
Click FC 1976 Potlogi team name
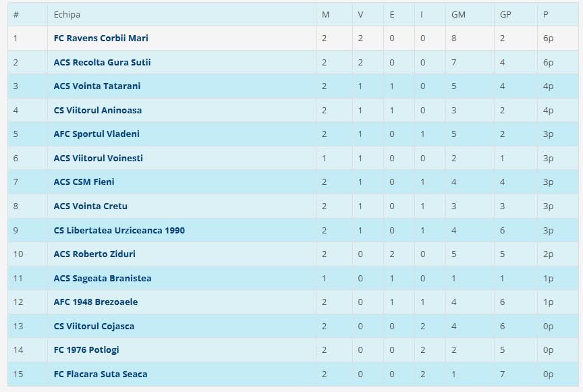[86, 350]
